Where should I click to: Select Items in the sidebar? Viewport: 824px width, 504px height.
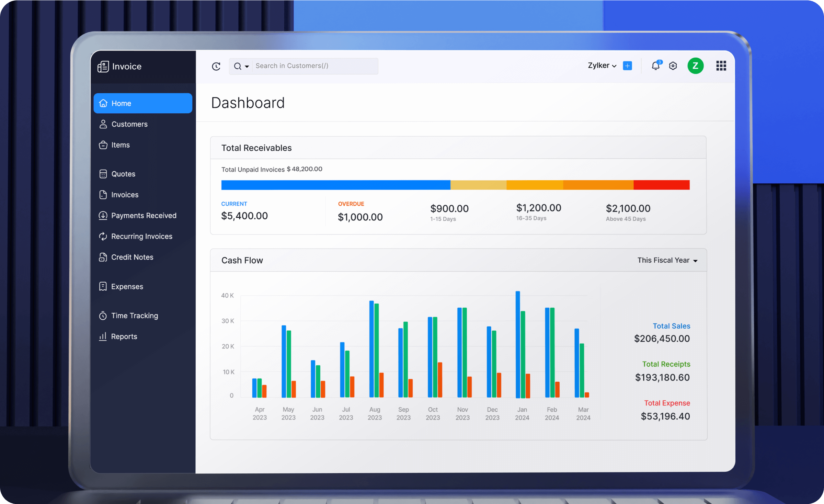pyautogui.click(x=120, y=145)
